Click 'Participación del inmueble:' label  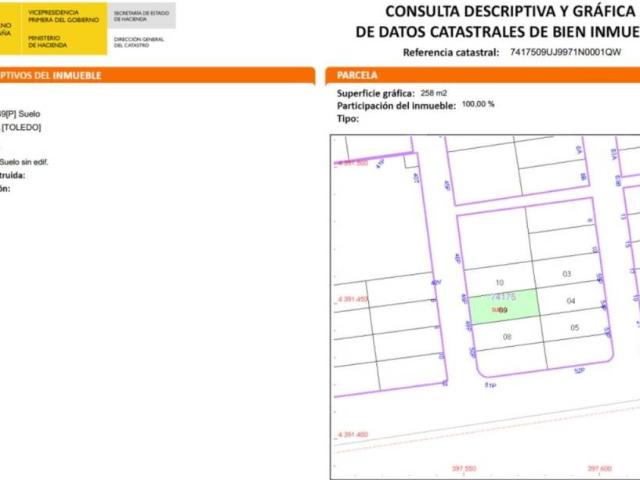coord(396,106)
